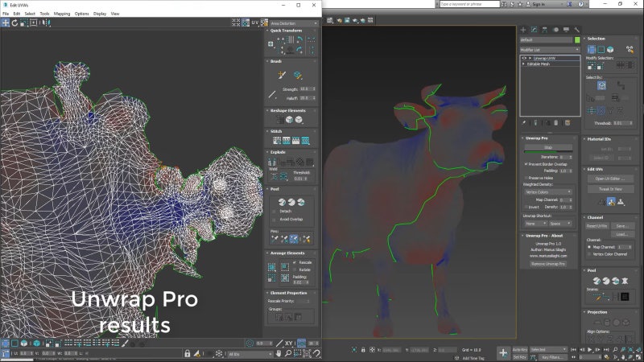Viewport: 644px width, 362px height.
Task: Click the Relax brush icon
Action: [298, 75]
